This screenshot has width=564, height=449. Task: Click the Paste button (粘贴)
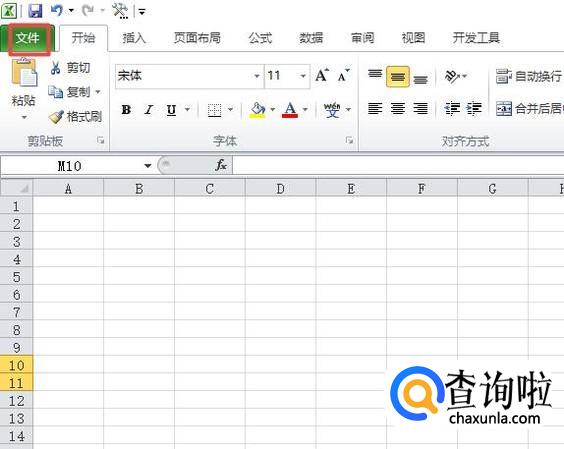tap(23, 89)
